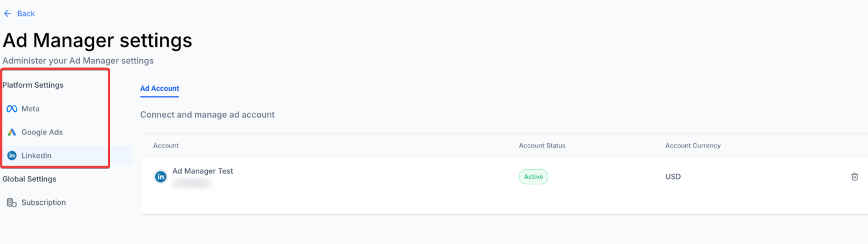The image size is (868, 244).
Task: Select the Google Ads sidebar label
Action: coord(42,132)
